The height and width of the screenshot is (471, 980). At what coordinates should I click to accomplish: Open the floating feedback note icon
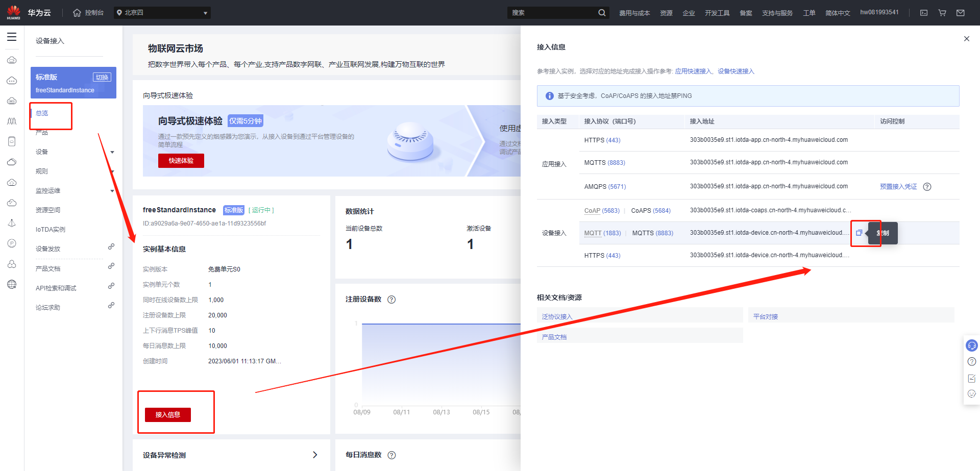click(x=972, y=378)
